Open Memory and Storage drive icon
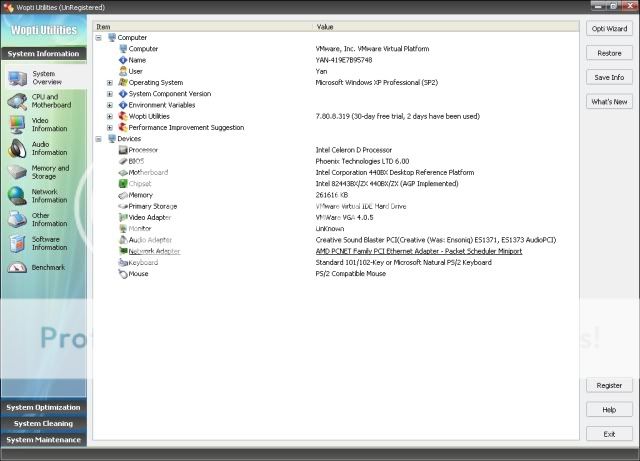The image size is (640, 461). point(17,172)
